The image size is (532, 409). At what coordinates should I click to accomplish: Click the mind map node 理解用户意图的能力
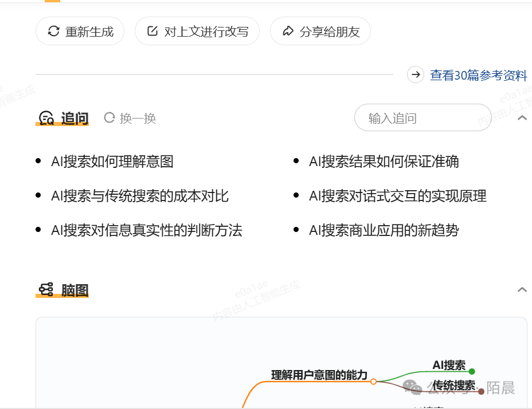click(319, 375)
